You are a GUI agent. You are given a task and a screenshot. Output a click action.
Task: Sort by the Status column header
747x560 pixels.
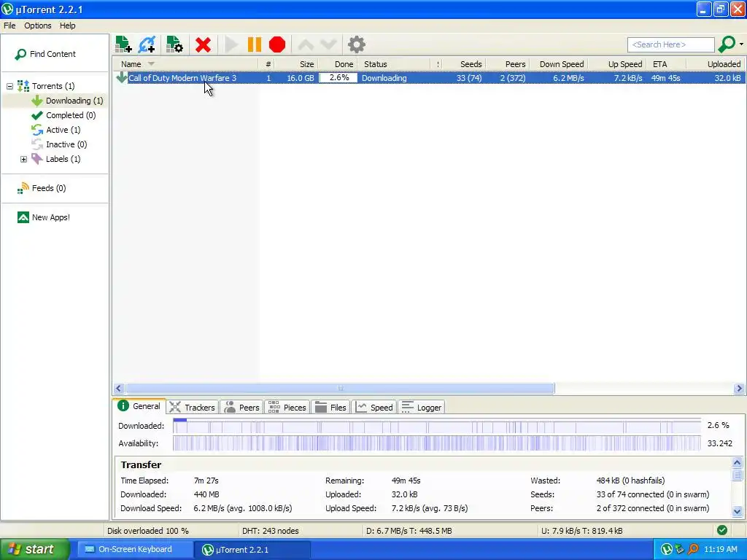pos(394,64)
